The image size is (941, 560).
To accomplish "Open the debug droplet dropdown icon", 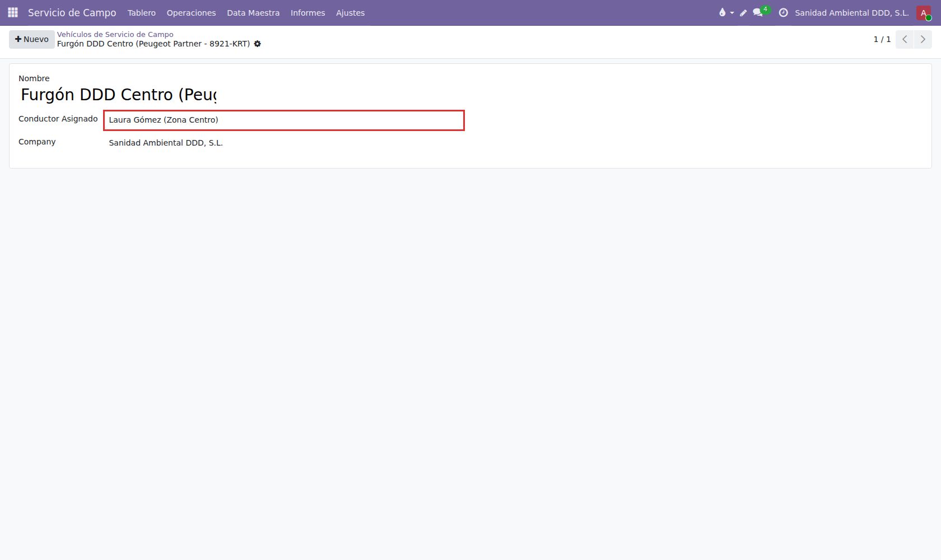I will (x=726, y=12).
